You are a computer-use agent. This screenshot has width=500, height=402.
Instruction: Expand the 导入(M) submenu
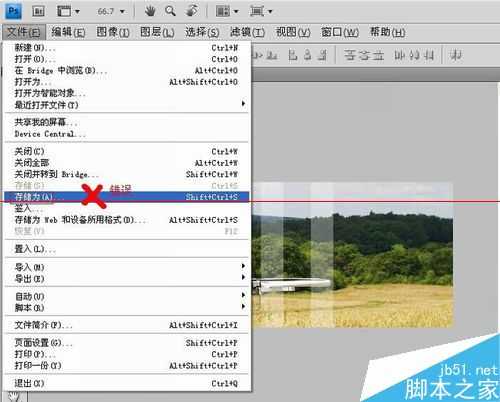coord(127,267)
